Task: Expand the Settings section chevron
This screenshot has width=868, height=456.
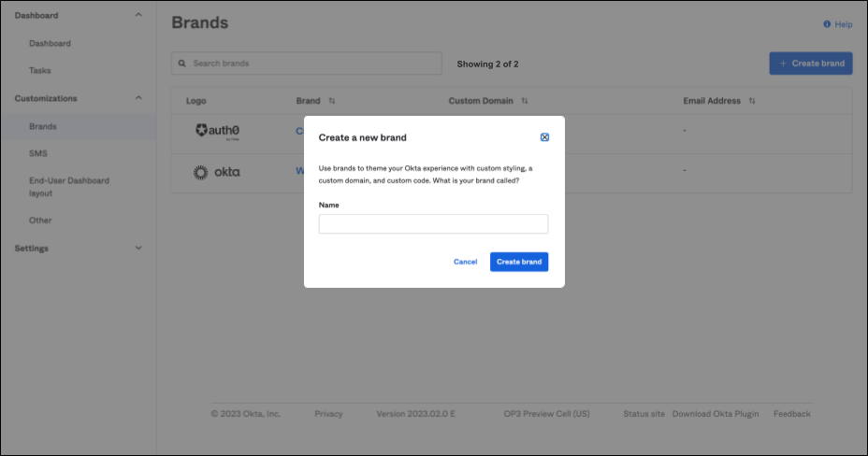Action: [x=138, y=249]
